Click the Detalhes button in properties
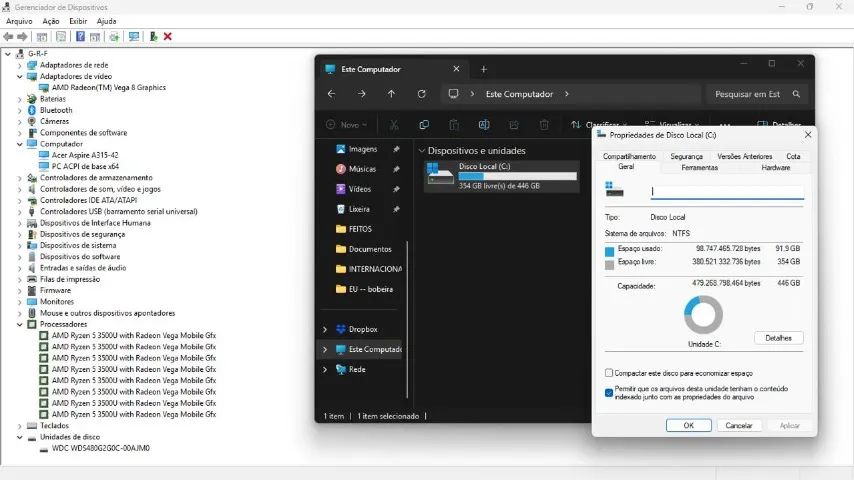Image resolution: width=854 pixels, height=480 pixels. pos(778,338)
